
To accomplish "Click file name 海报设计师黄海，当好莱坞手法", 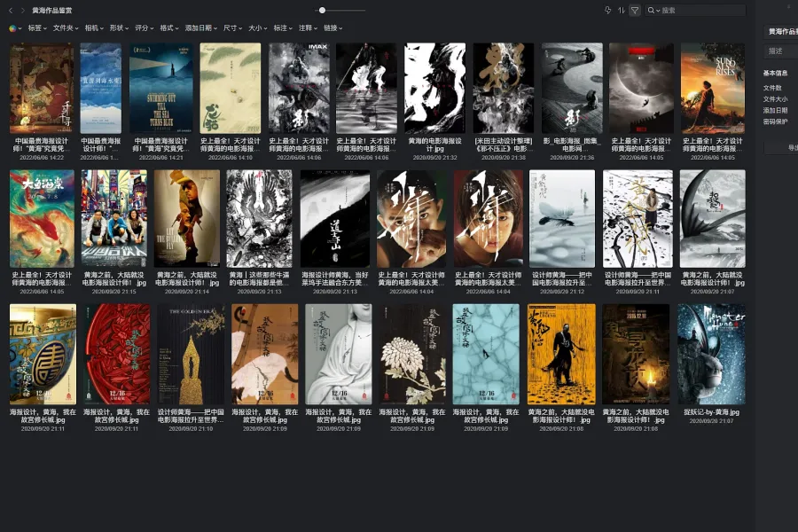I will (x=335, y=278).
